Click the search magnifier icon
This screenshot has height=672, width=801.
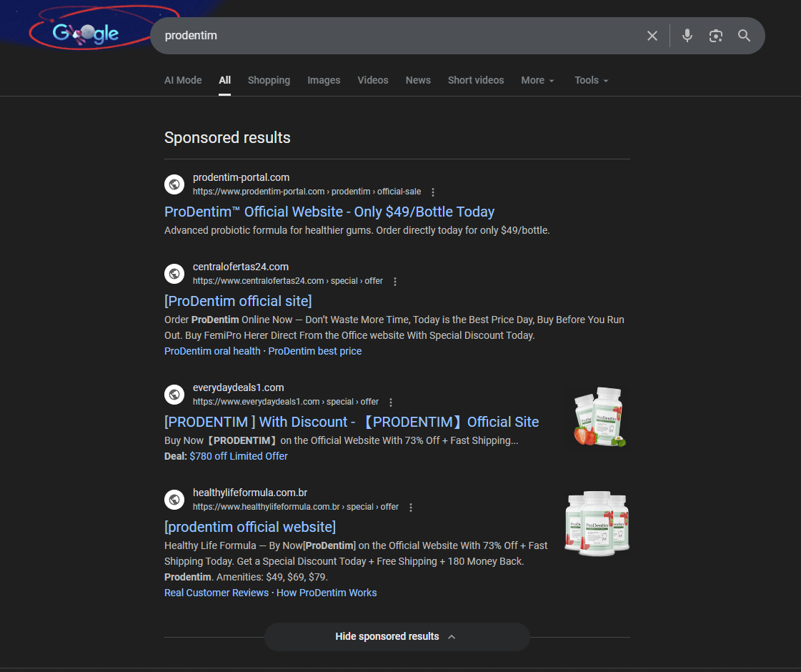click(744, 35)
